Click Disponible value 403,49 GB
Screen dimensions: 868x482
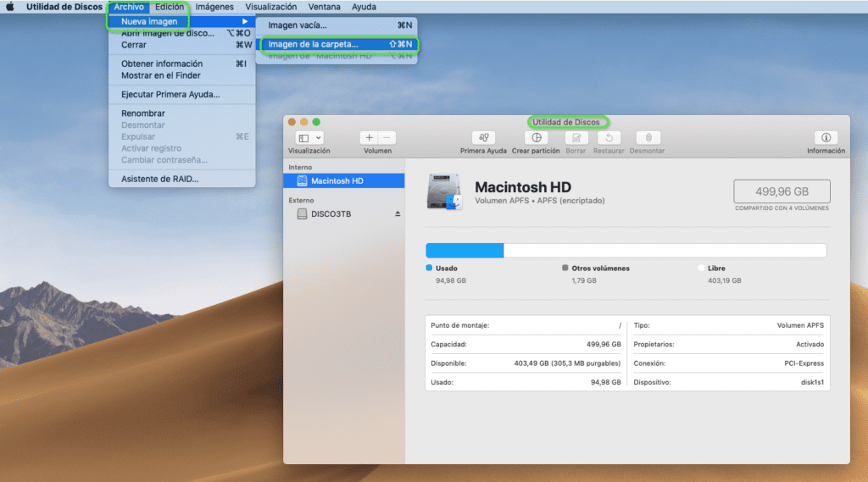coord(567,363)
